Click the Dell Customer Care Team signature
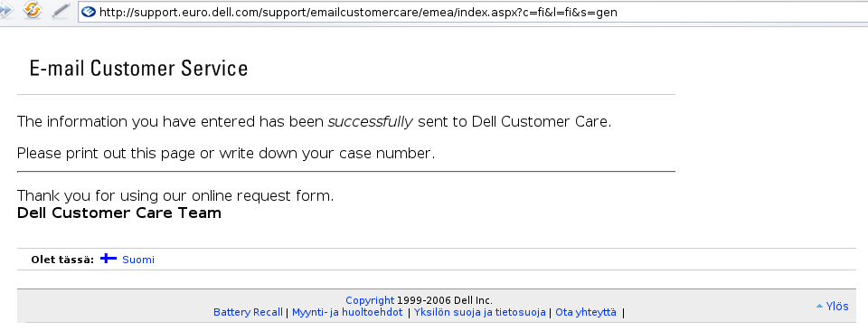The image size is (868, 331). point(119,213)
